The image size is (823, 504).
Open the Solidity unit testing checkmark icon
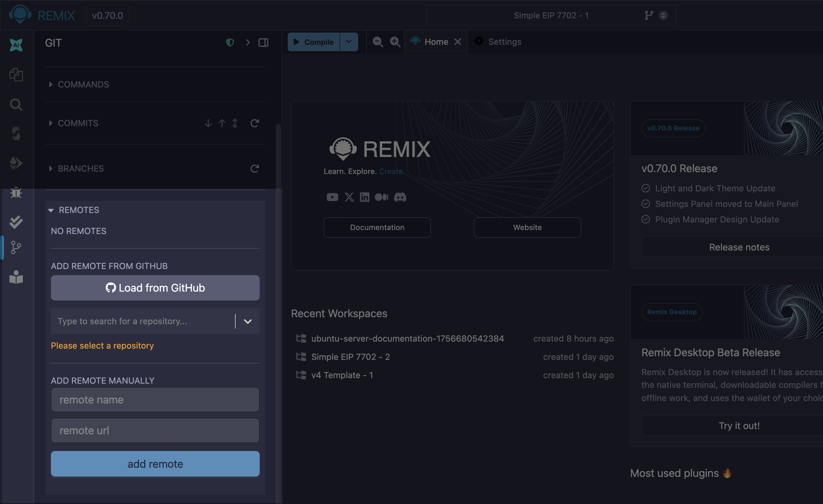tap(16, 222)
